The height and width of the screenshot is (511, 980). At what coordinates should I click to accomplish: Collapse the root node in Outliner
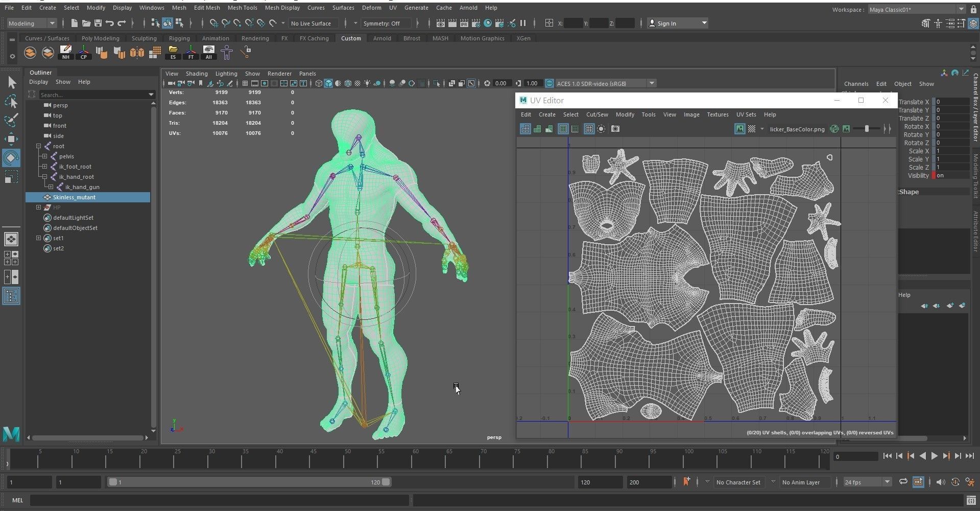click(x=39, y=146)
